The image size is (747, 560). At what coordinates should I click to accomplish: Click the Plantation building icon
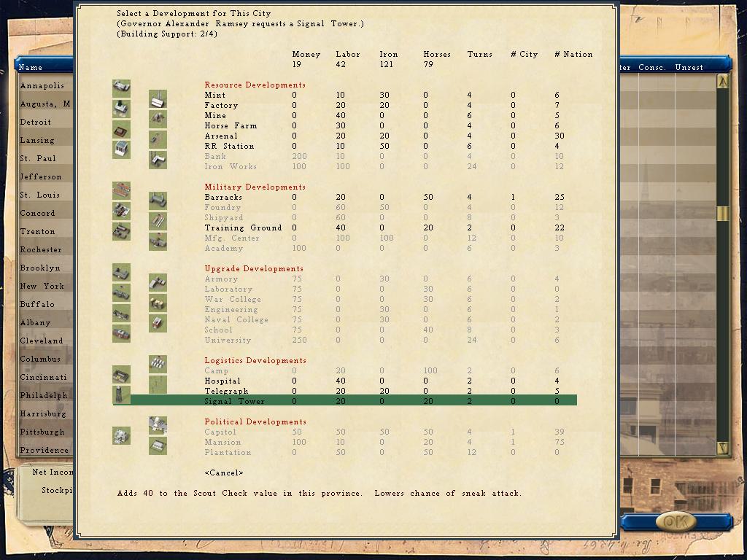pyautogui.click(x=158, y=446)
